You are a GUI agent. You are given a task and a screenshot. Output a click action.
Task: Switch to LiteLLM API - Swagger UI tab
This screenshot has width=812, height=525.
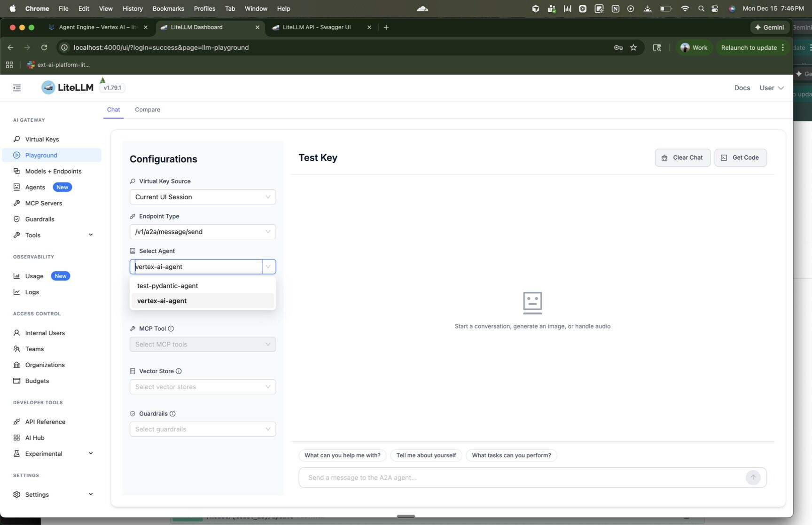(322, 27)
